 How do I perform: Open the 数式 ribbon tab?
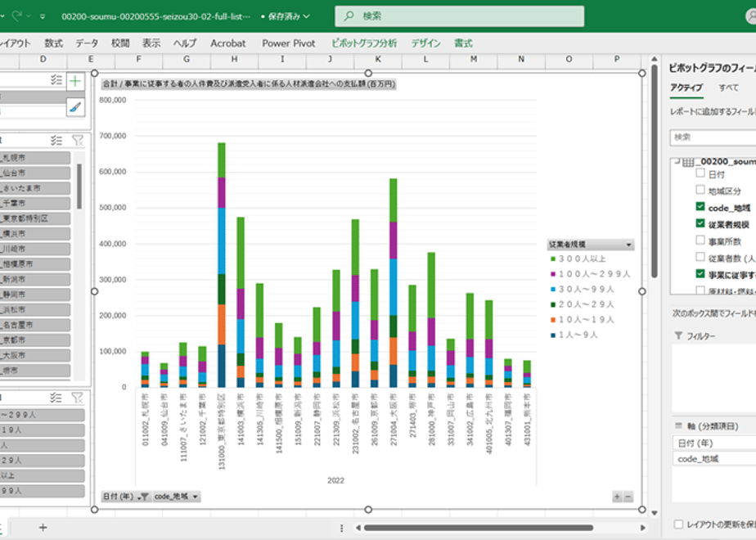[53, 43]
